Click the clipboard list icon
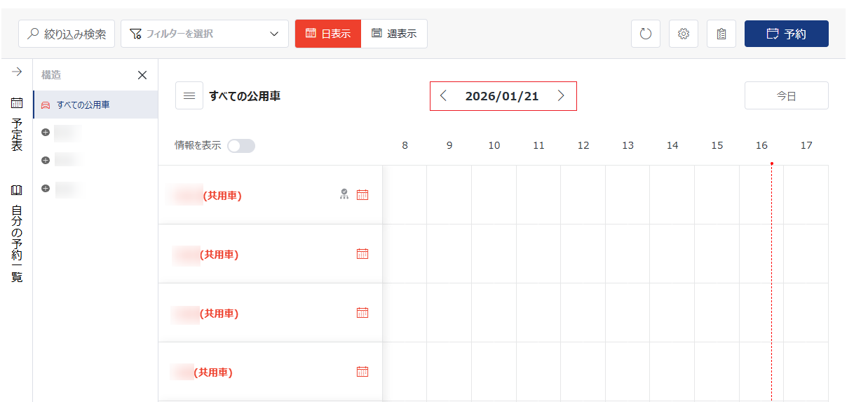This screenshot has width=868, height=402. pos(721,34)
